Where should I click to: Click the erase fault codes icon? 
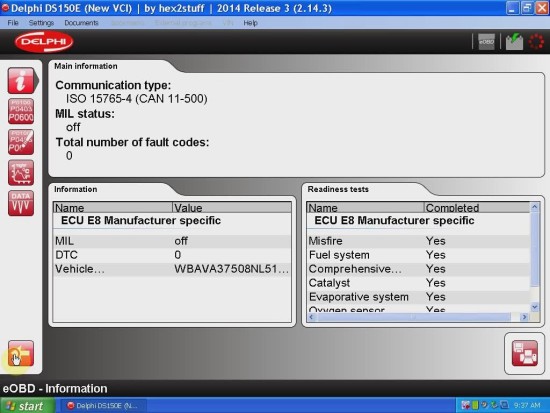click(x=21, y=142)
